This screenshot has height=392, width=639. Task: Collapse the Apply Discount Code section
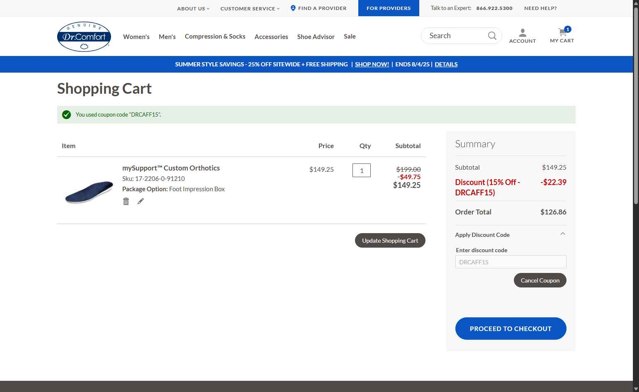click(x=562, y=234)
